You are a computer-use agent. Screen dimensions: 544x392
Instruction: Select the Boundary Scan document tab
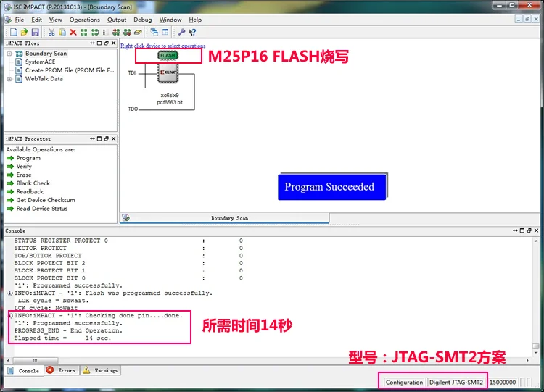coord(224,218)
